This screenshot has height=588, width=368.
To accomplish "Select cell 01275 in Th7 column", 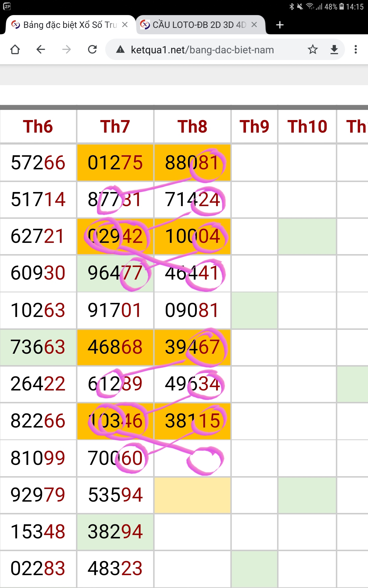I will coord(115,162).
